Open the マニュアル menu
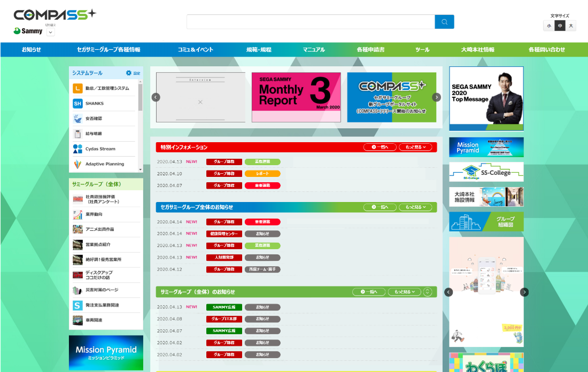 click(314, 50)
